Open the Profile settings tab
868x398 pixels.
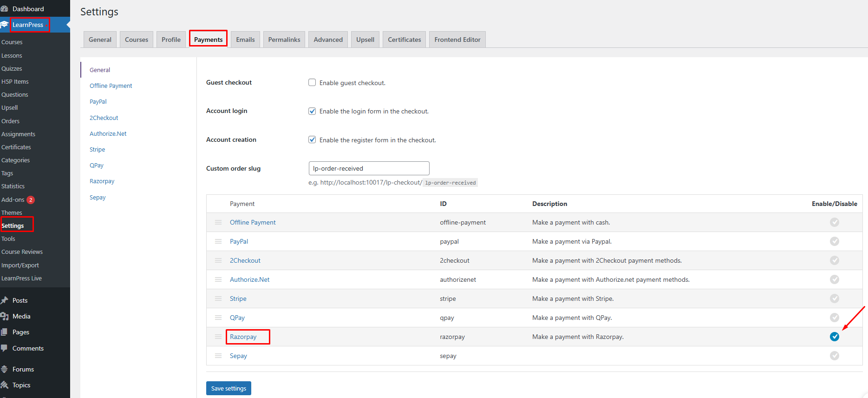click(x=171, y=40)
